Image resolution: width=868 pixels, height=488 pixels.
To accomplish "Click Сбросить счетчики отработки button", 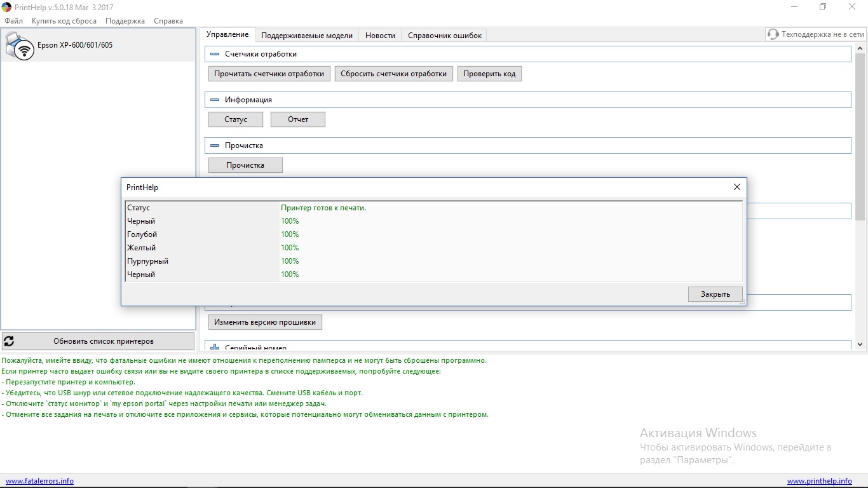I will 394,74.
